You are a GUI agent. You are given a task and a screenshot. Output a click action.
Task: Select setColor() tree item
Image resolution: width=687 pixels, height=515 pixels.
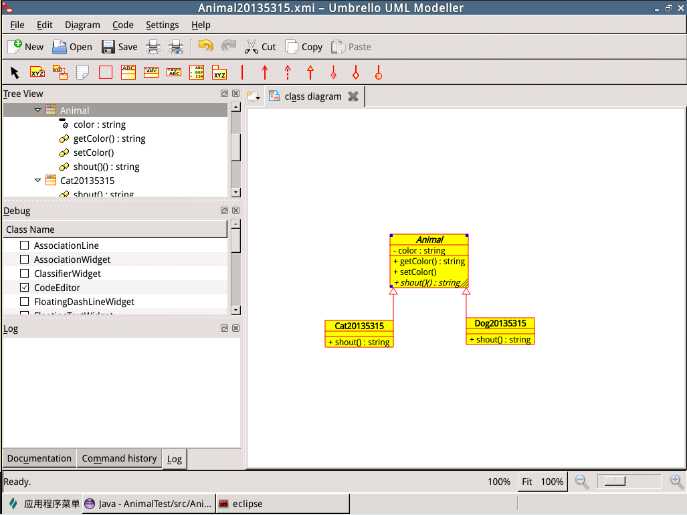[93, 153]
